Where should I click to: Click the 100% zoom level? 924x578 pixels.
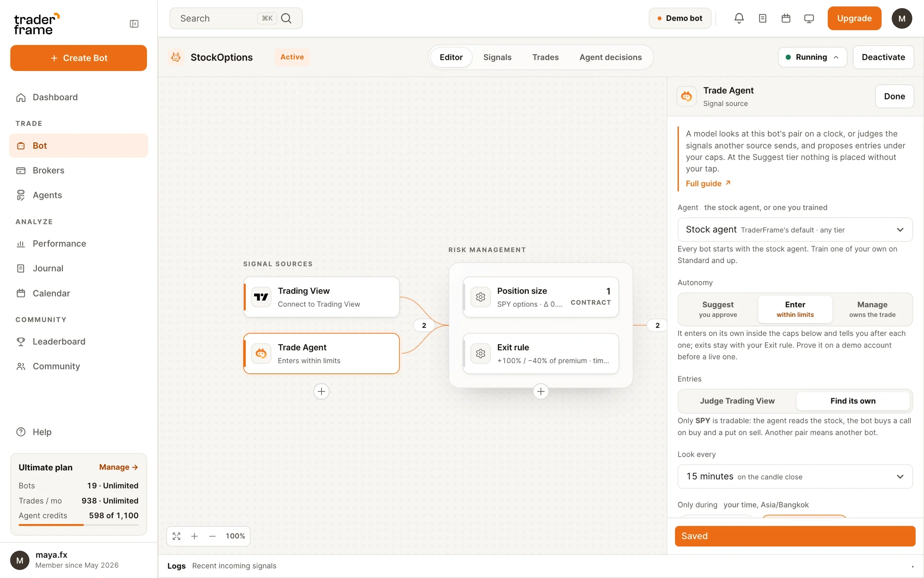(x=235, y=536)
